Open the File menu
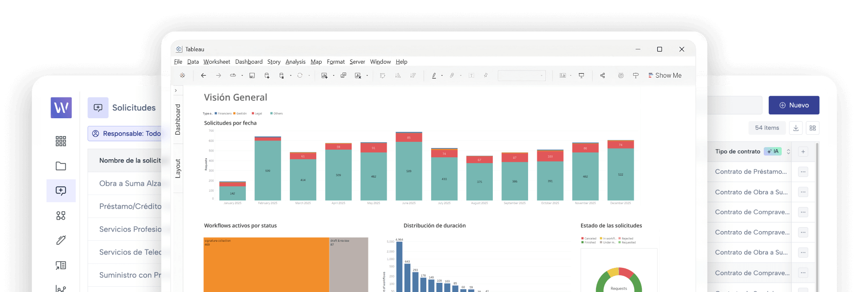The height and width of the screenshot is (292, 868). [x=178, y=62]
